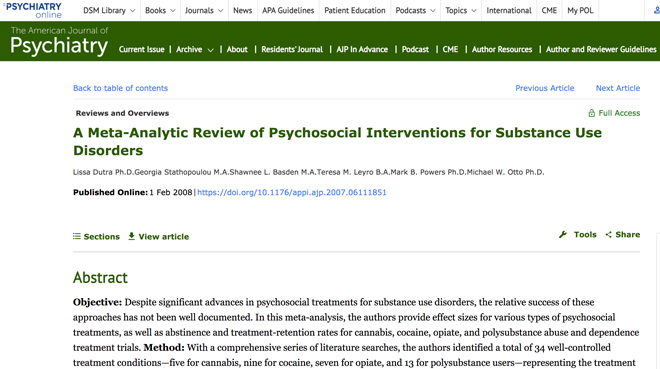Click the Reviews and Overviews label

point(122,113)
